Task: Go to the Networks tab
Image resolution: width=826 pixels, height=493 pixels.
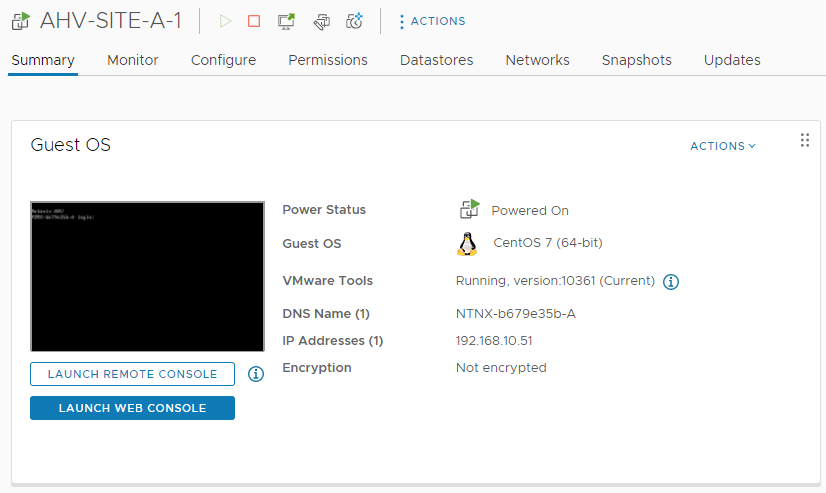Action: tap(537, 60)
